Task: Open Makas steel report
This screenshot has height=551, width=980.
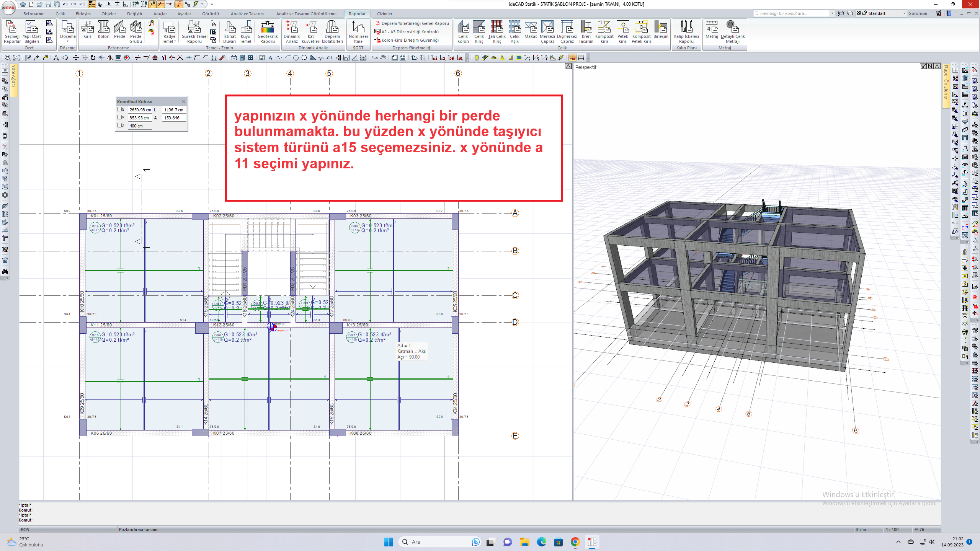Action: pos(531,29)
